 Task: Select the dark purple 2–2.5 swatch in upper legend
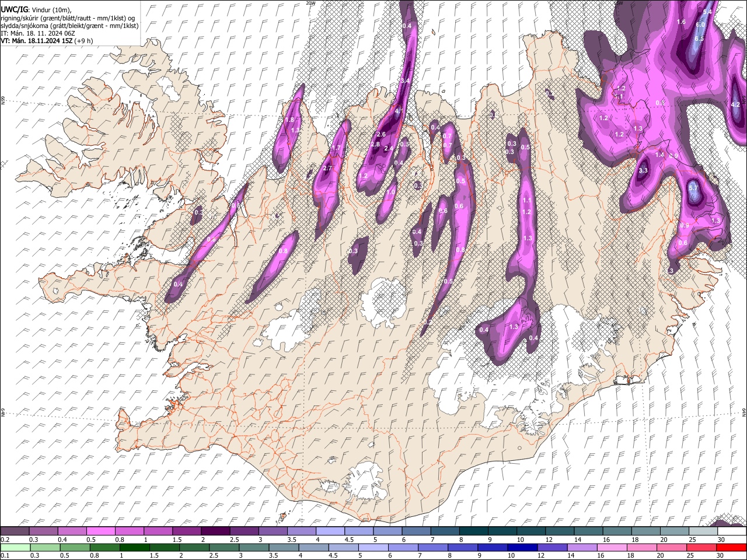215,531
